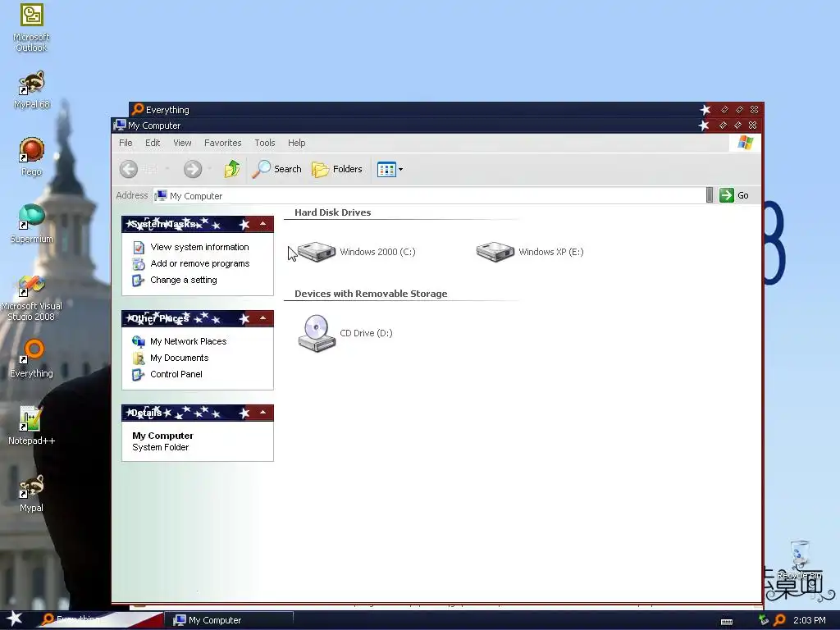Open the Tools menu
840x630 pixels.
[x=265, y=143]
